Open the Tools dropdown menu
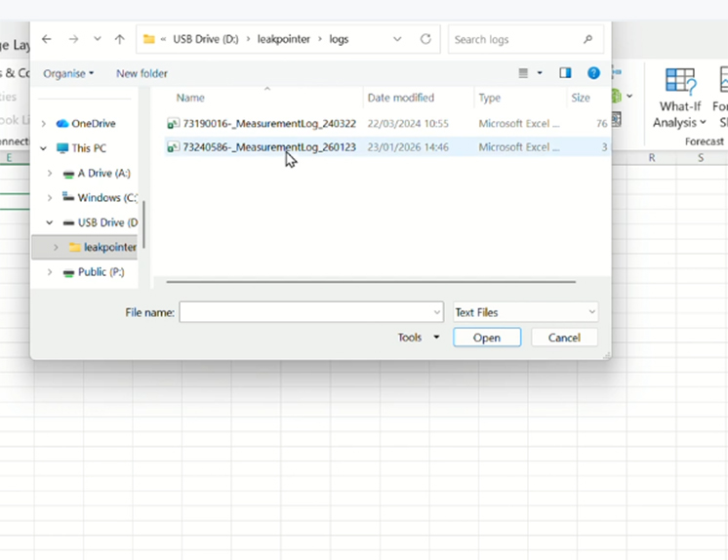The image size is (728, 560). (419, 338)
